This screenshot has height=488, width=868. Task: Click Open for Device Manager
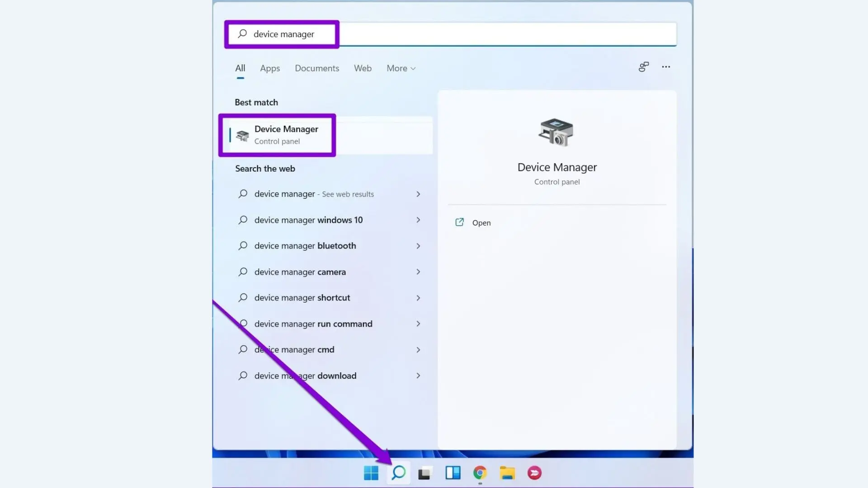[481, 223]
